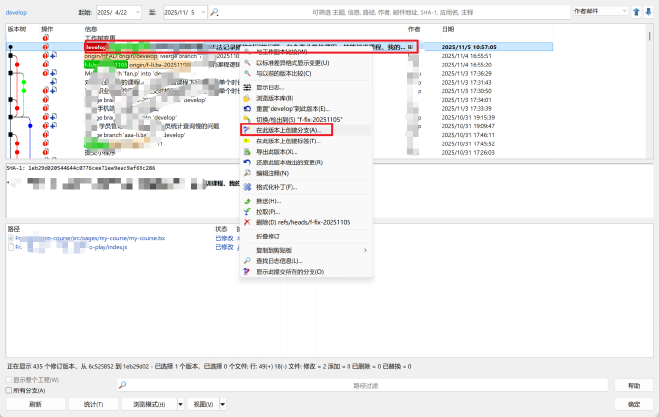Image resolution: width=660 pixels, height=417 pixels.
Task: Open the 复制到剪贴板 submenu
Action: click(x=290, y=250)
